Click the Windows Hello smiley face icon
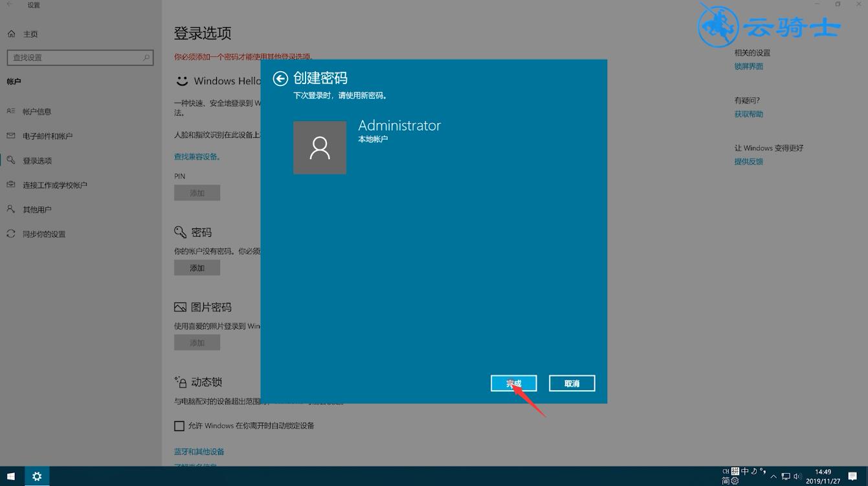The image size is (868, 486). [182, 81]
